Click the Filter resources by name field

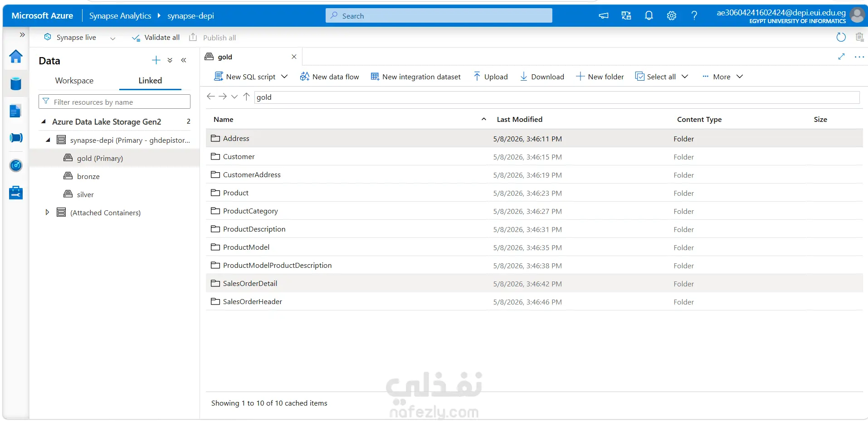(x=115, y=102)
